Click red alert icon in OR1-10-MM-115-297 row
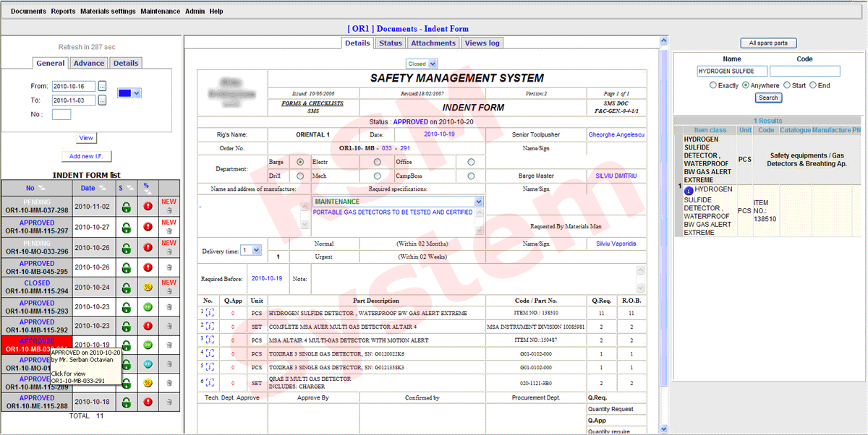 [148, 227]
